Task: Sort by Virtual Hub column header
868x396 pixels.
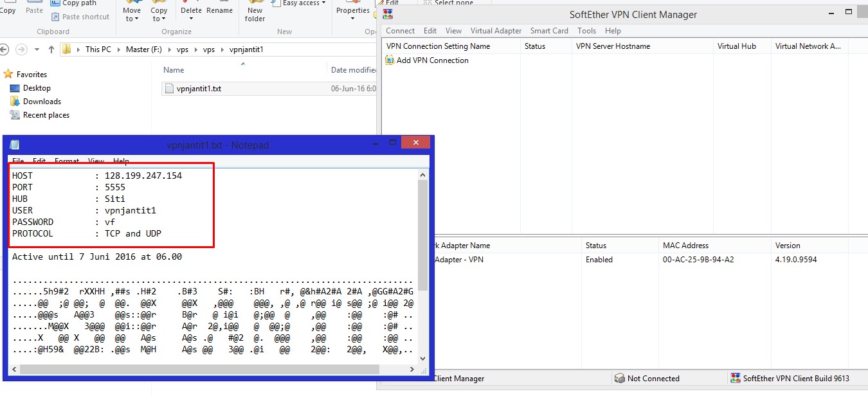Action: pyautogui.click(x=742, y=46)
